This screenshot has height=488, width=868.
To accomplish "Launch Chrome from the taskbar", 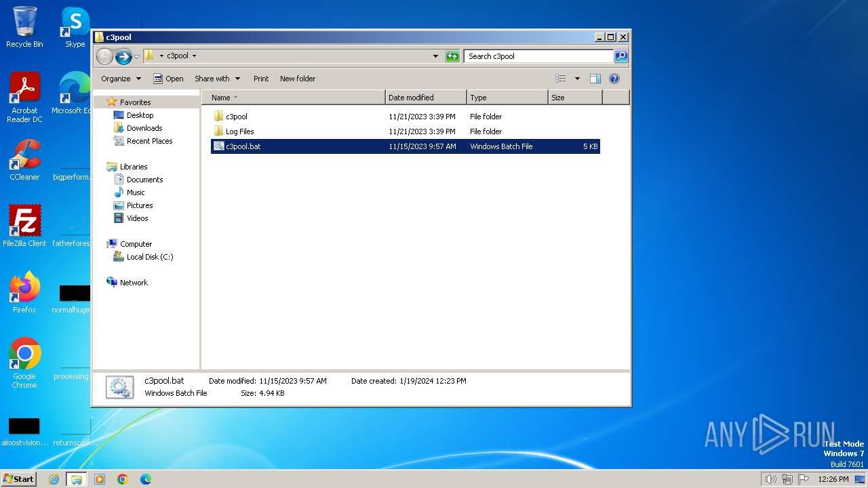I will coord(123,479).
